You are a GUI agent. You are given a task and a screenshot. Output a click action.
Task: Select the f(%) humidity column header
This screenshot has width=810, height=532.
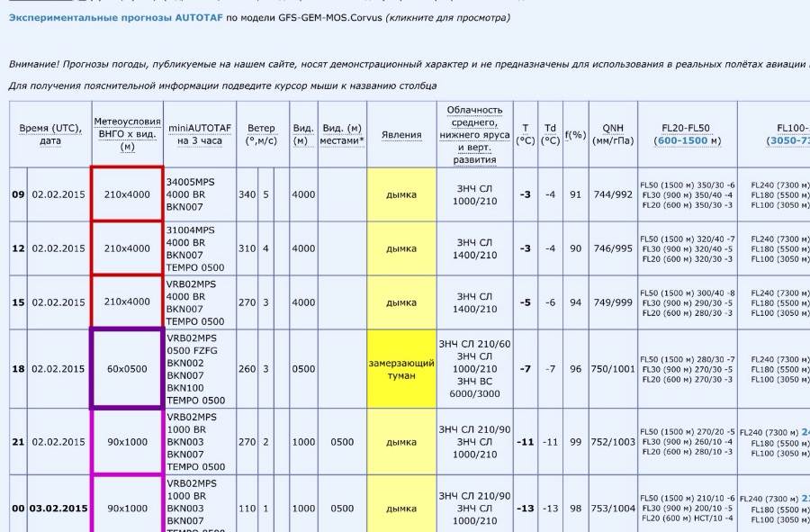575,135
